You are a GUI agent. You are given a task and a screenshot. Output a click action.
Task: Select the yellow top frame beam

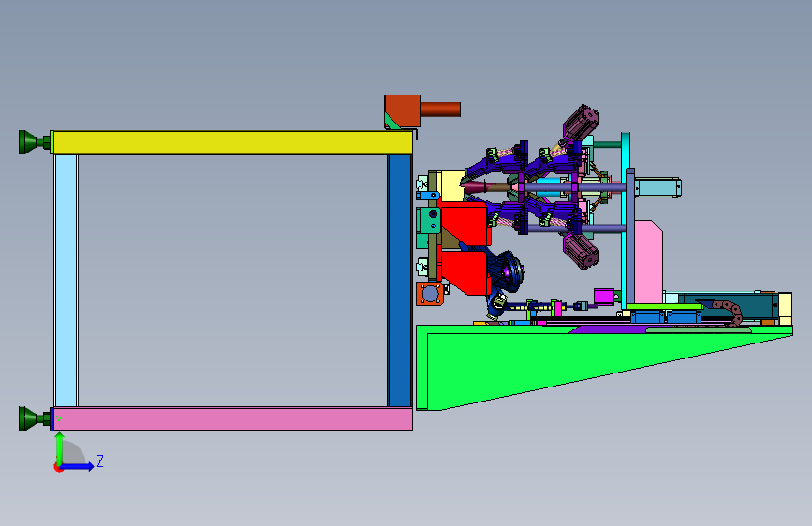[x=233, y=142]
